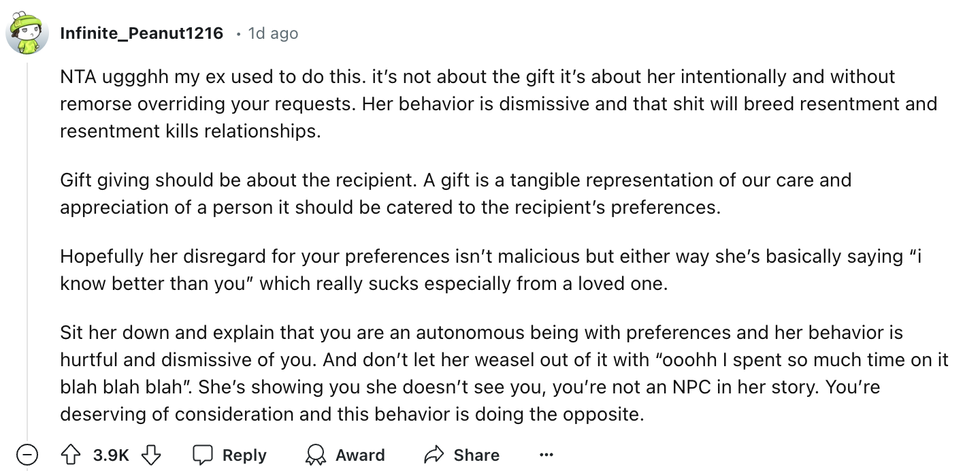Click the "1d ago" timestamp
This screenshot has width=980, height=471.
tap(273, 33)
